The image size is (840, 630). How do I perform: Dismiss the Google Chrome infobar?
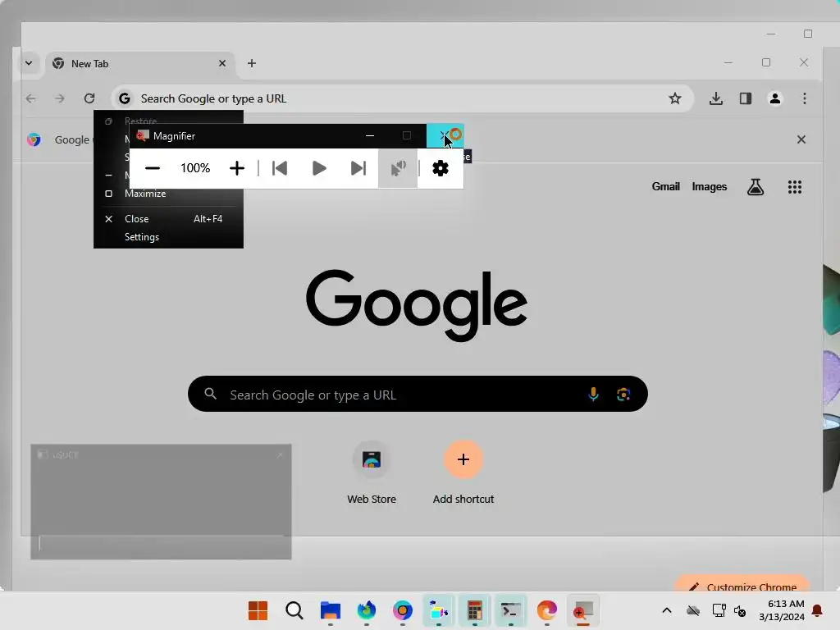[801, 139]
